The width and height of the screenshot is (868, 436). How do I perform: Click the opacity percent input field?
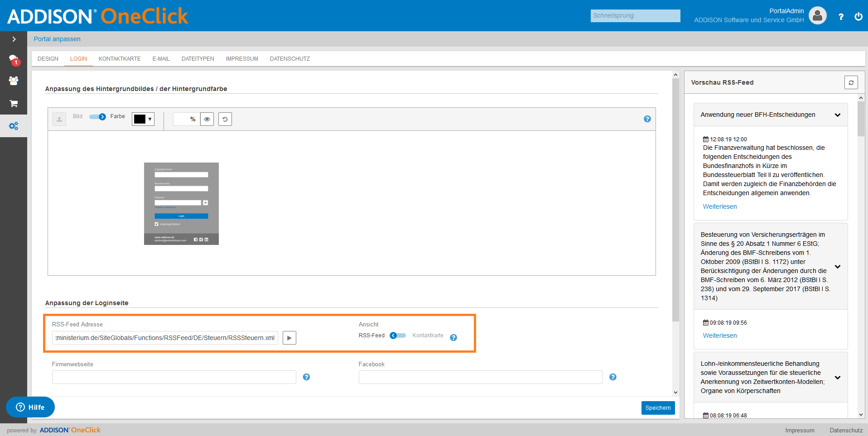click(x=186, y=119)
